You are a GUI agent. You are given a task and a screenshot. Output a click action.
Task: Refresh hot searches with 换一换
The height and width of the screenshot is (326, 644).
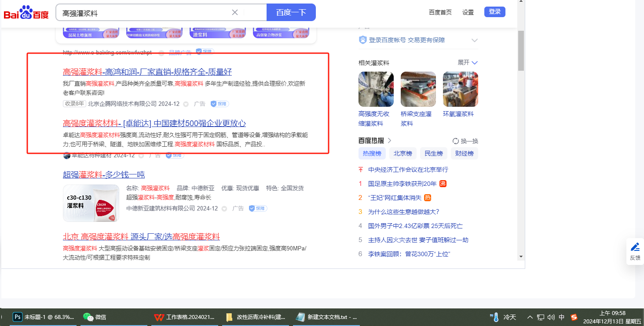(465, 141)
